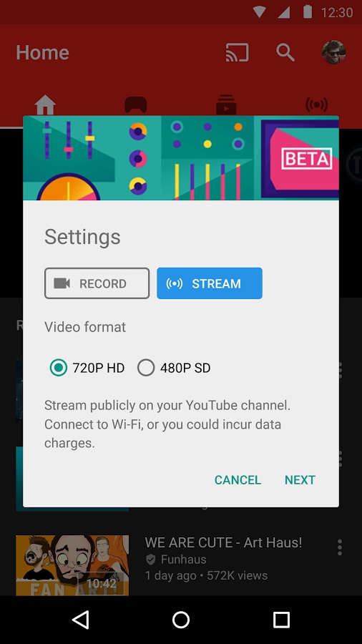Choose the 720P HD radio option

click(87, 368)
